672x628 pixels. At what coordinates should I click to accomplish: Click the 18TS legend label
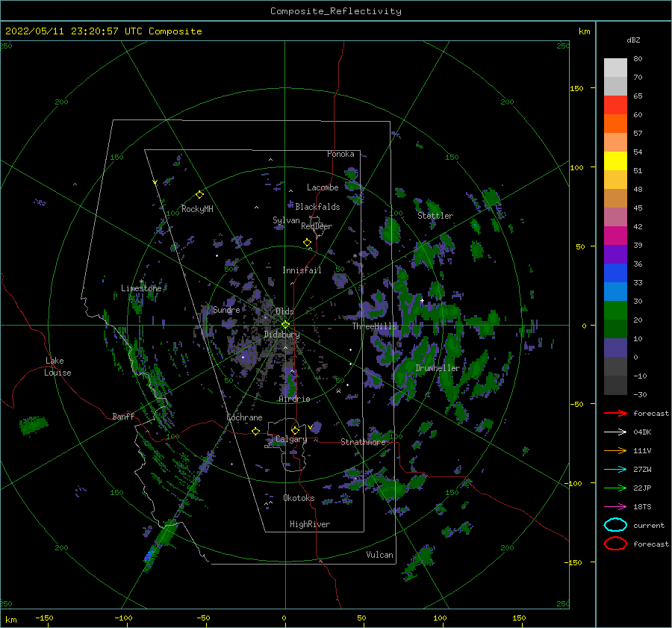(x=642, y=507)
